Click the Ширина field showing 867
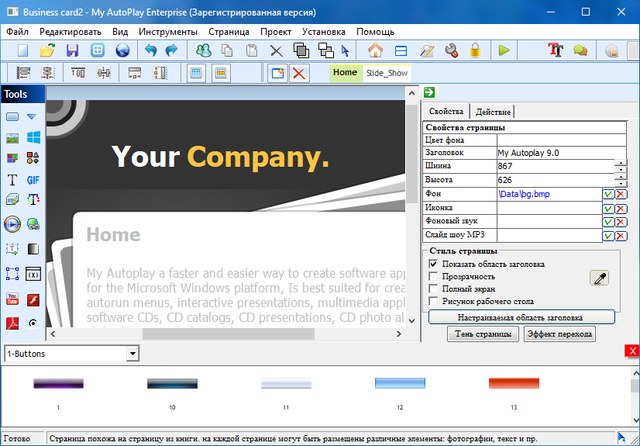 [x=556, y=166]
